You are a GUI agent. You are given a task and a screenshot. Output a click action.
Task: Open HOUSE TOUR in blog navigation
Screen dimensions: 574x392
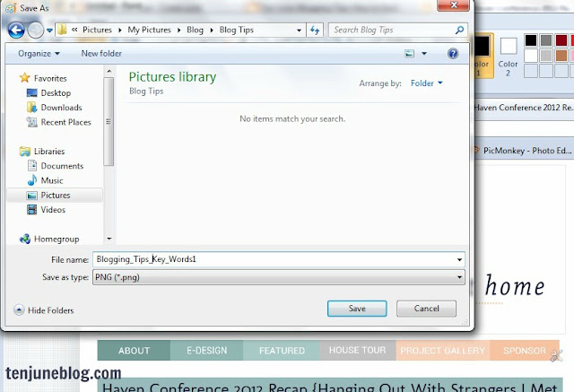point(358,350)
